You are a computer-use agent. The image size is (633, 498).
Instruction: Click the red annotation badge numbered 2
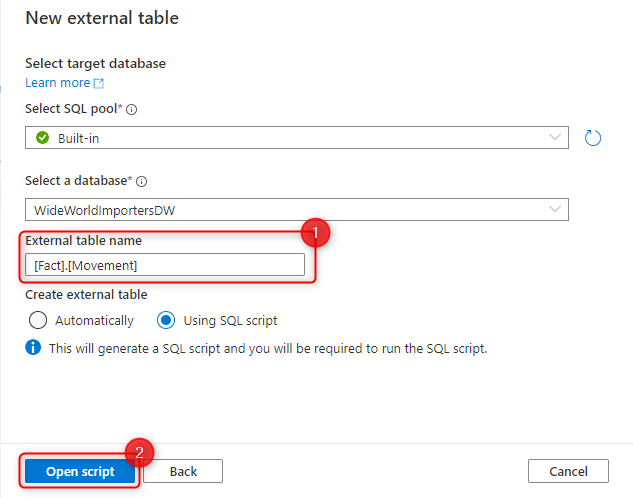point(139,452)
